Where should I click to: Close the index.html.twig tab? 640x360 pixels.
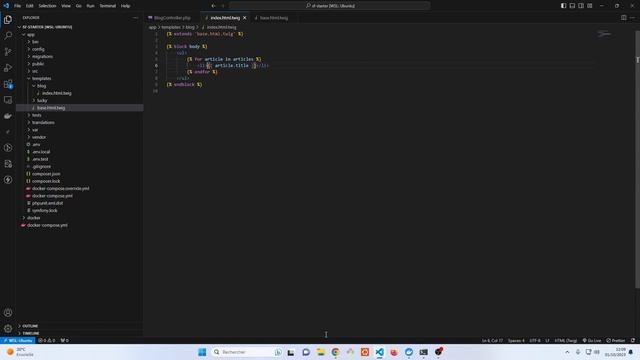click(x=244, y=18)
